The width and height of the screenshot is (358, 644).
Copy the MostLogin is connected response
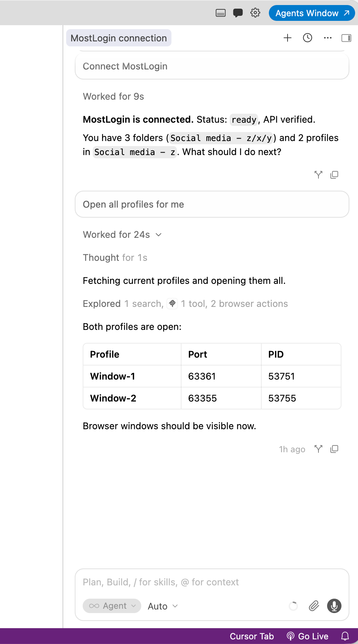point(334,175)
